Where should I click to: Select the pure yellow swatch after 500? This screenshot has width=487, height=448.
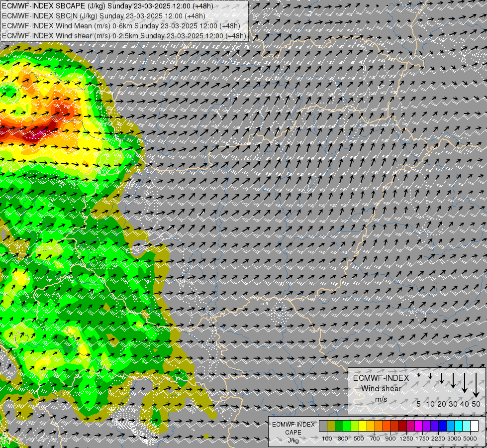(363, 426)
